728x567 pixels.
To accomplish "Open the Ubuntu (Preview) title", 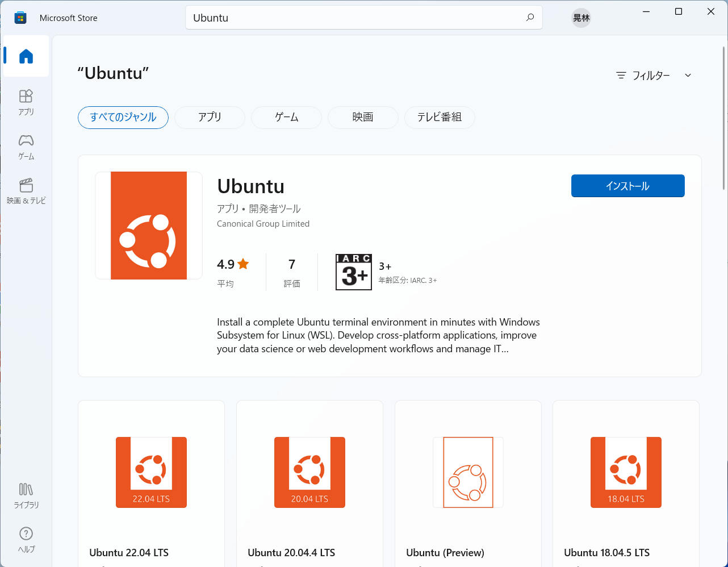I will click(x=445, y=553).
